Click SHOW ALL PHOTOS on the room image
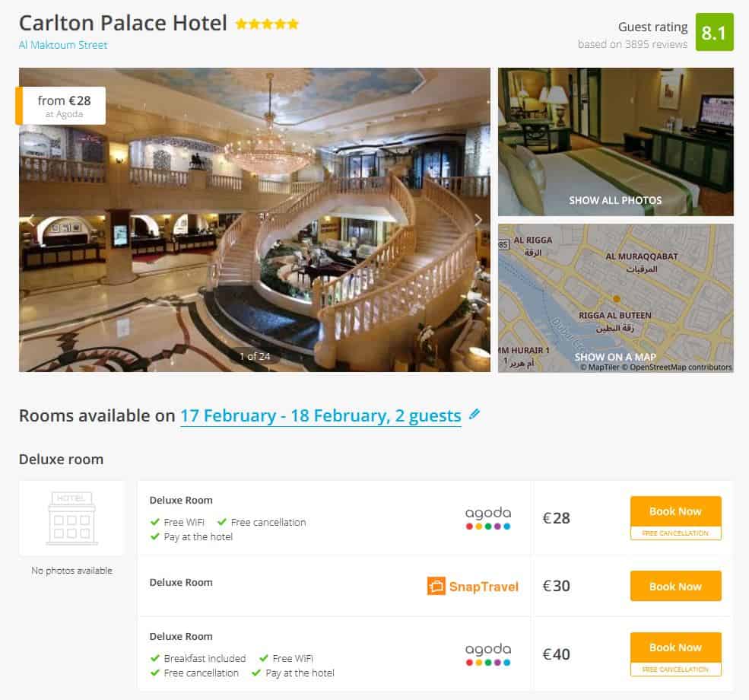 tap(614, 200)
